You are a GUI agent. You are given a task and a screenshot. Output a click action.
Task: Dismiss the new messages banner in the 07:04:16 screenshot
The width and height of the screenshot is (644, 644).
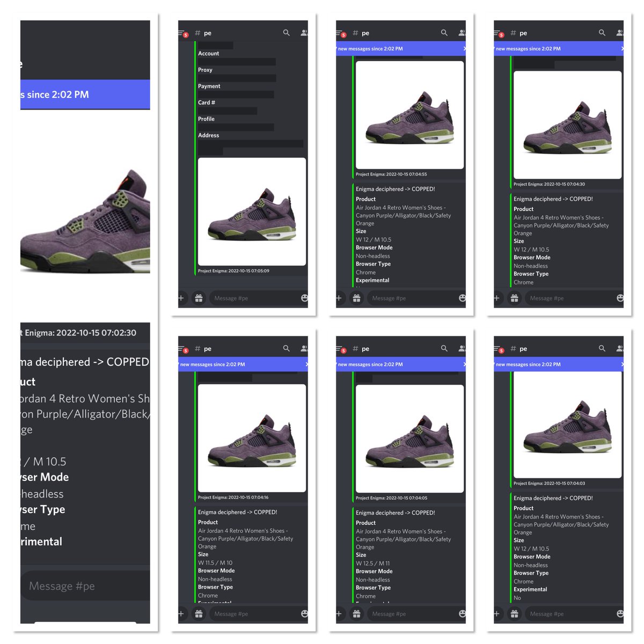pos(306,364)
